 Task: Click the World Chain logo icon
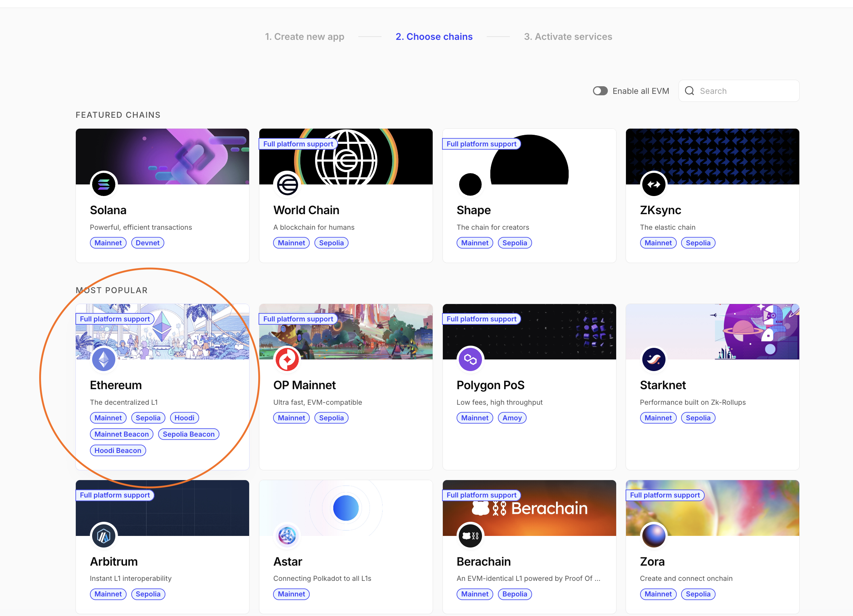coord(287,184)
